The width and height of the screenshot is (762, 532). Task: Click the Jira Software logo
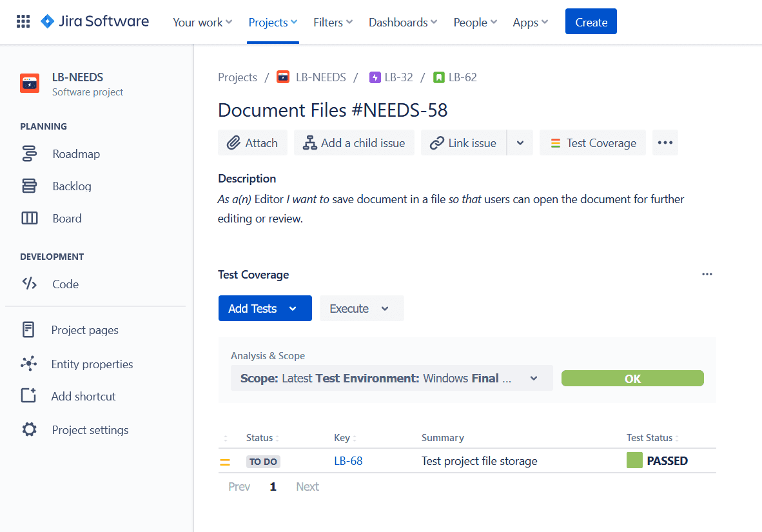click(x=95, y=22)
